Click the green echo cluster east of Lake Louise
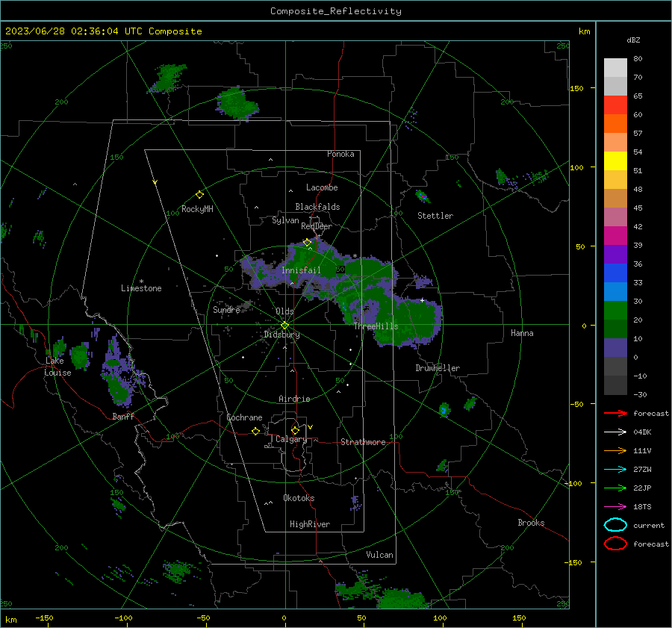 point(80,355)
